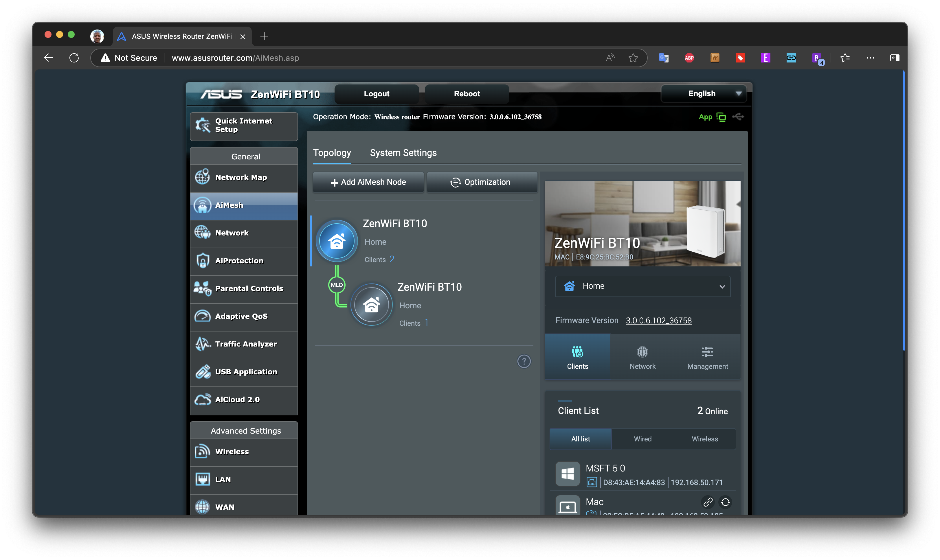Image resolution: width=940 pixels, height=560 pixels.
Task: Select the main ZenWiFi BT10 router node icon
Action: [336, 241]
